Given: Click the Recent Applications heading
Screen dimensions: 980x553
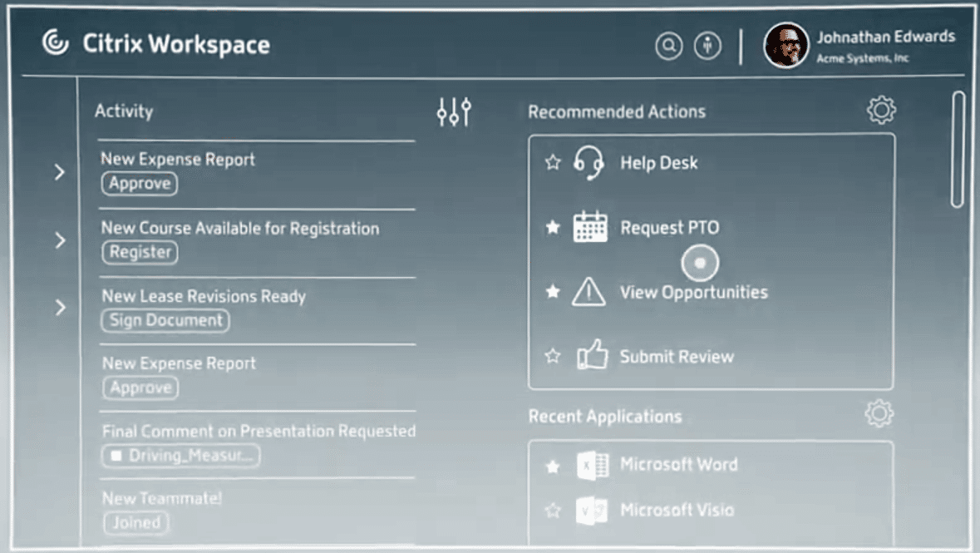Looking at the screenshot, I should pos(605,417).
